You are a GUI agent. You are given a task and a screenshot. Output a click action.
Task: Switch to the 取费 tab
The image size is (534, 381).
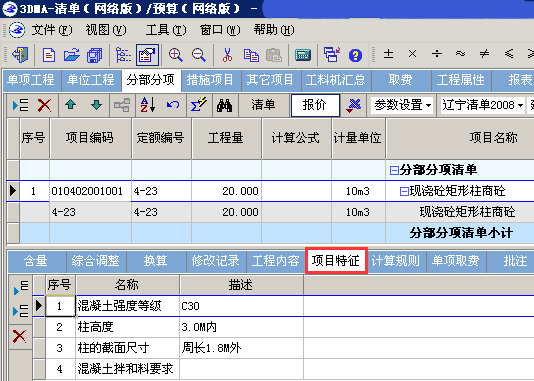point(400,80)
